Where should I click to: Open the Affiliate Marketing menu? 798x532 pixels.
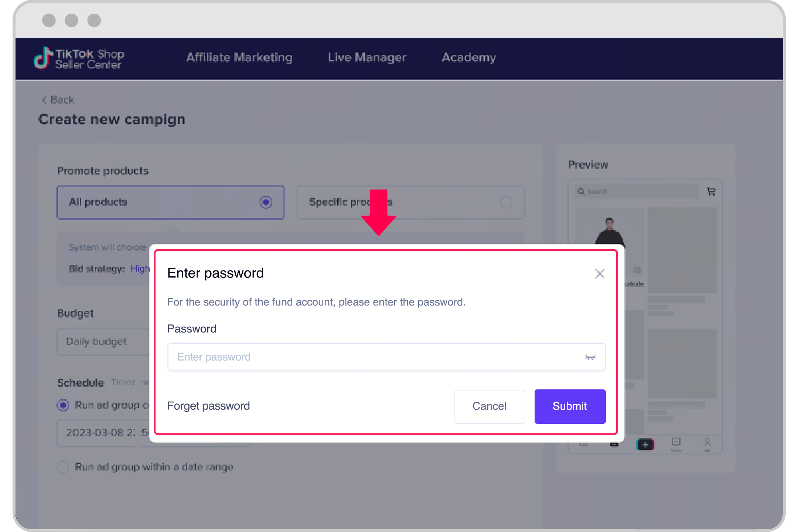(239, 58)
